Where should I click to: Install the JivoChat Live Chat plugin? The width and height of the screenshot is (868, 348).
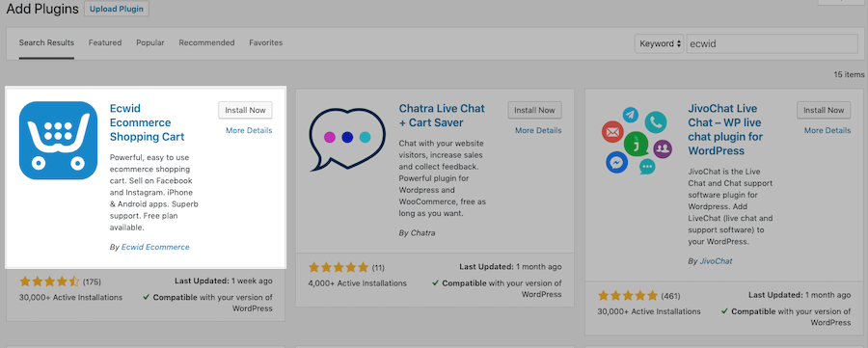coord(825,110)
